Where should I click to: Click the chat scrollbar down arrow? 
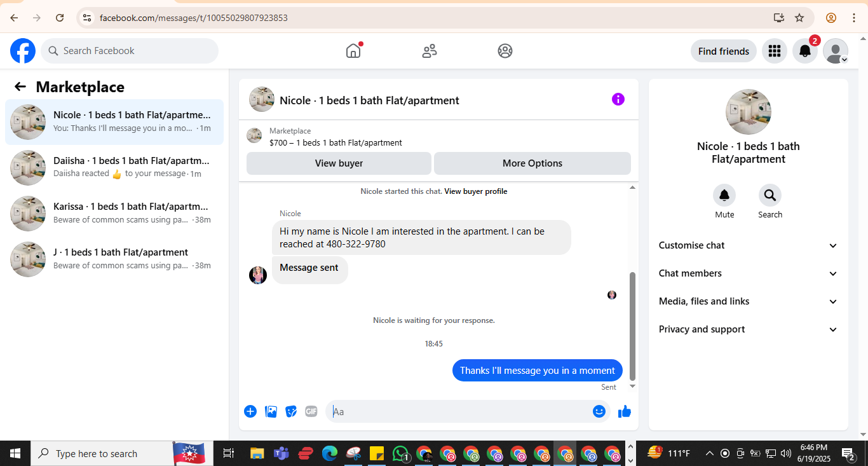(x=632, y=386)
